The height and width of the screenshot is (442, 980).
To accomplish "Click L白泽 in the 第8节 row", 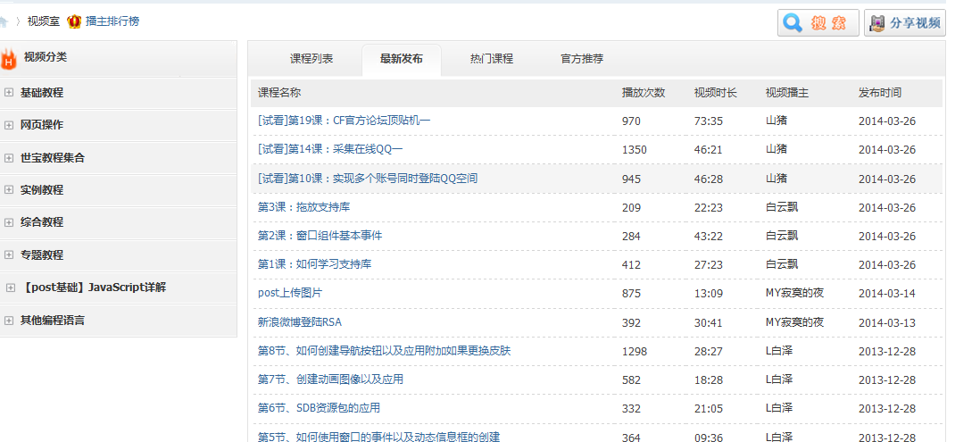I will [779, 351].
